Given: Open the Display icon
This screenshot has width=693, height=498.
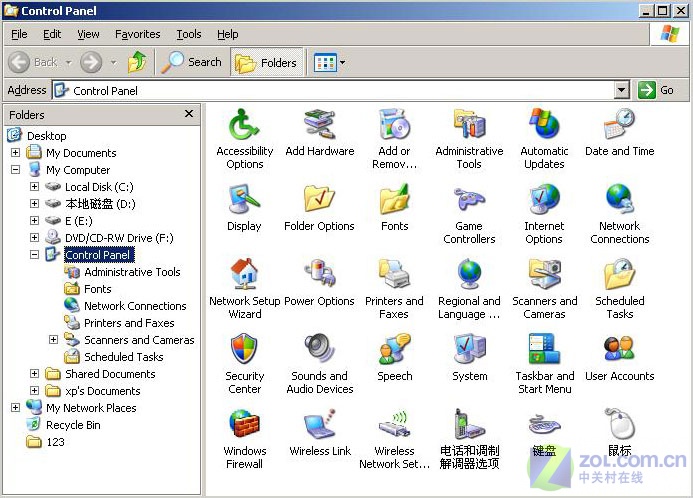Looking at the screenshot, I should point(244,200).
